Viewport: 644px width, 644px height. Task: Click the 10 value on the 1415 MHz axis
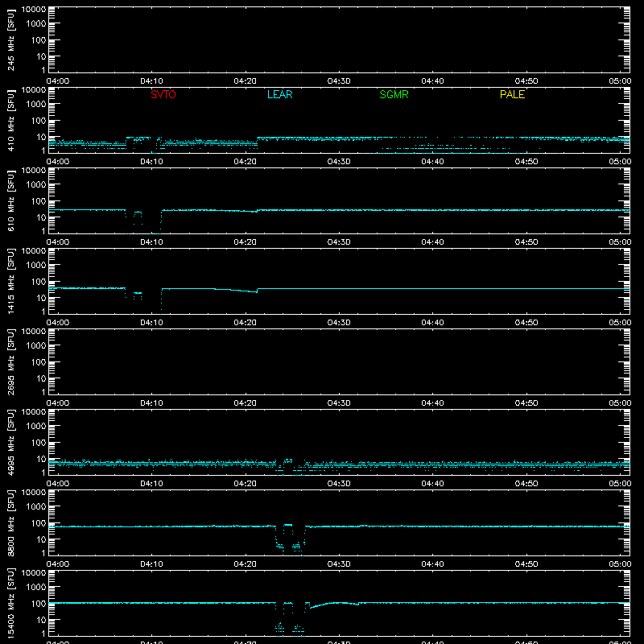point(41,298)
